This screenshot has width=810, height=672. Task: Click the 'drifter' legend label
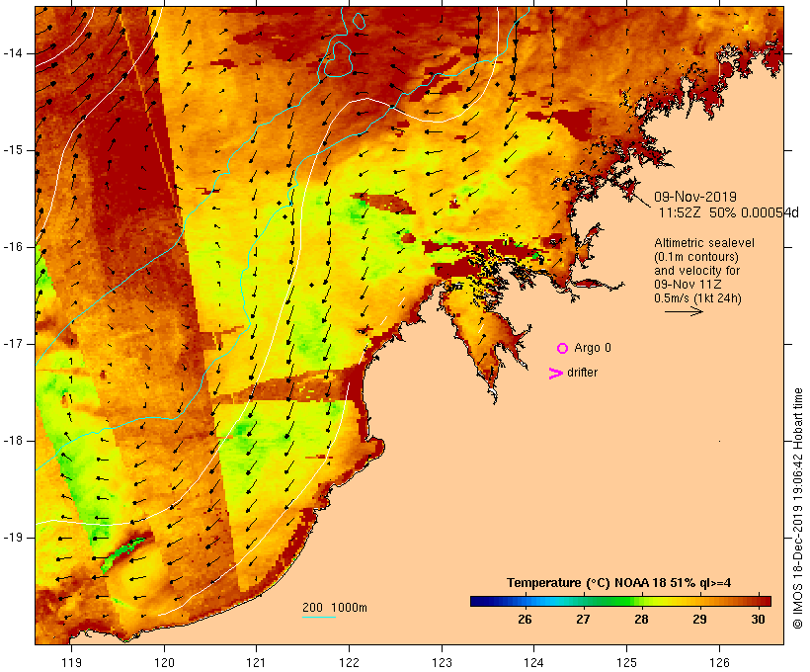pos(582,373)
